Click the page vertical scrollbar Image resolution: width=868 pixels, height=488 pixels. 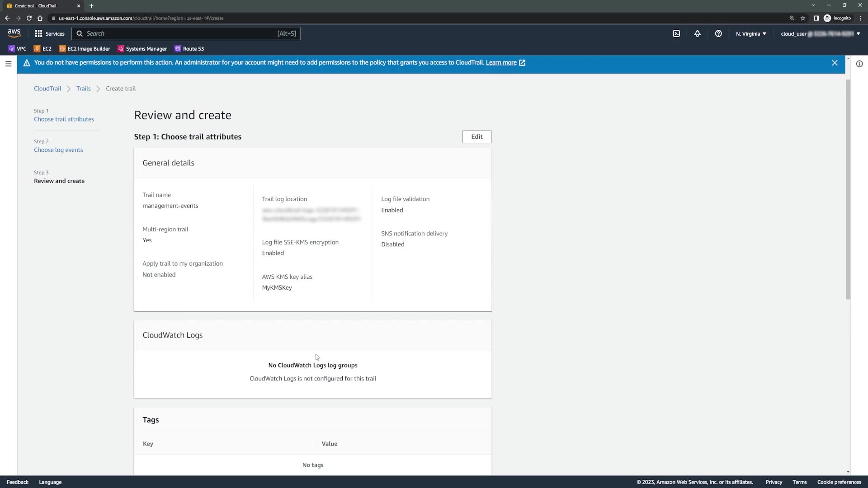click(x=848, y=190)
